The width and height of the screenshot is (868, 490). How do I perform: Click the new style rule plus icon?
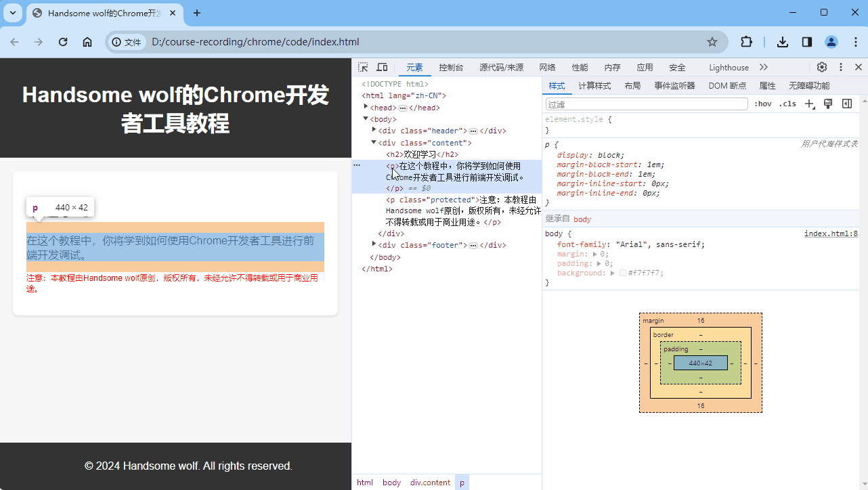coord(809,104)
